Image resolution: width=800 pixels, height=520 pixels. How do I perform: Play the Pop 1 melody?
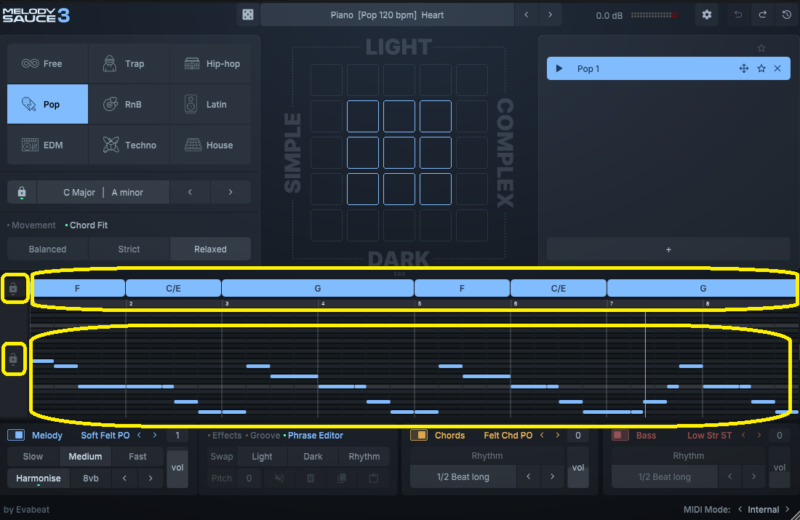point(559,68)
